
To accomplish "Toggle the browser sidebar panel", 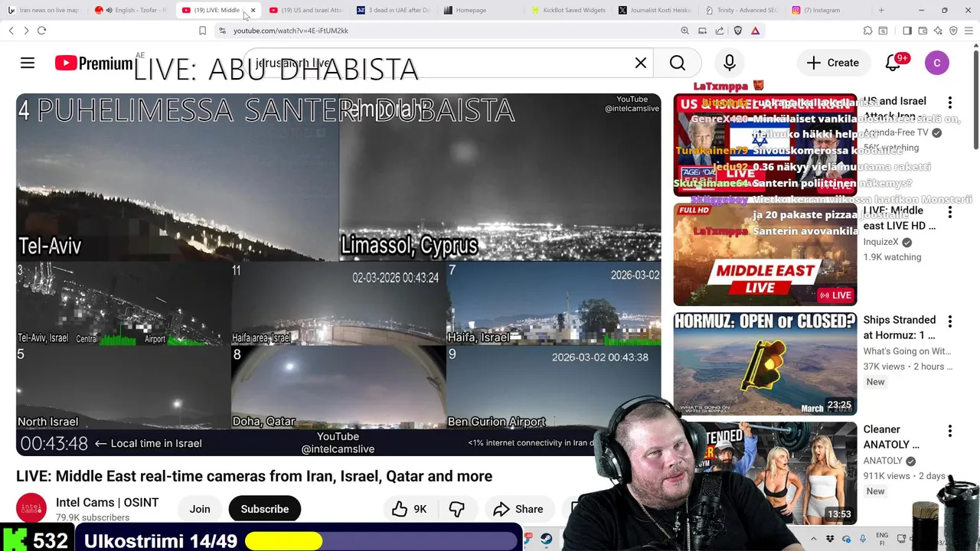I will (906, 31).
